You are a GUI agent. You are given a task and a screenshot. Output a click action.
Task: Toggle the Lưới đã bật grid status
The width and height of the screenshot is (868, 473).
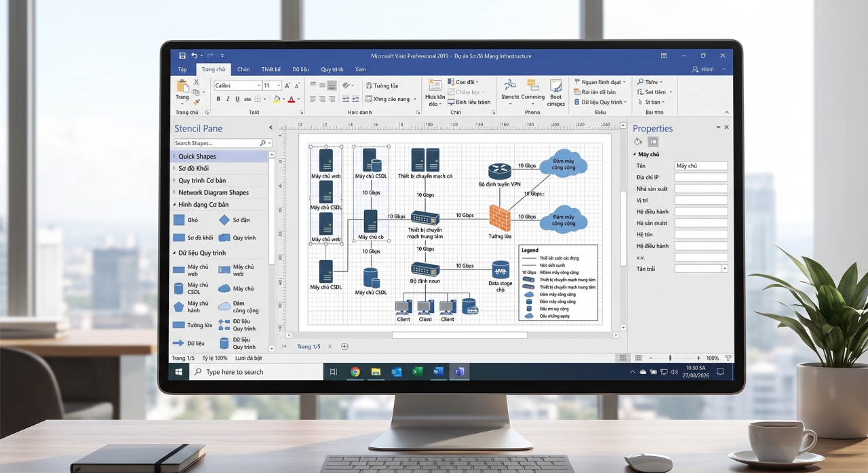tap(249, 358)
